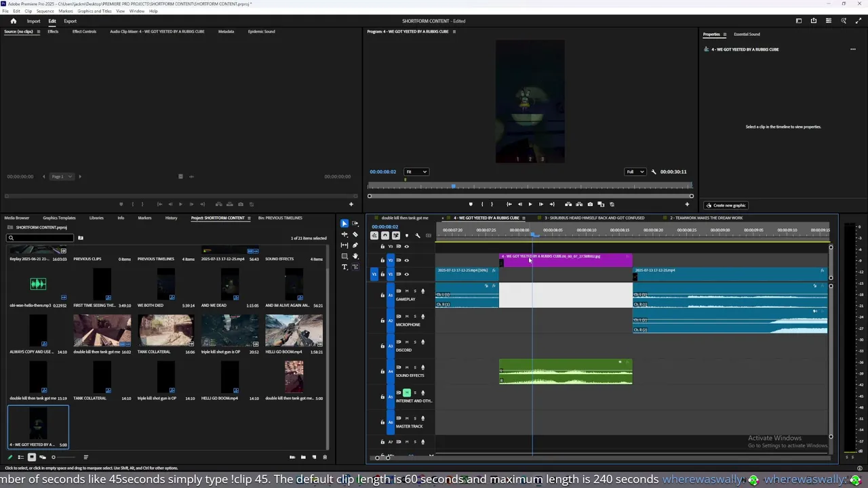The height and width of the screenshot is (488, 868).
Task: Step back one frame in Program monitor
Action: (519, 204)
